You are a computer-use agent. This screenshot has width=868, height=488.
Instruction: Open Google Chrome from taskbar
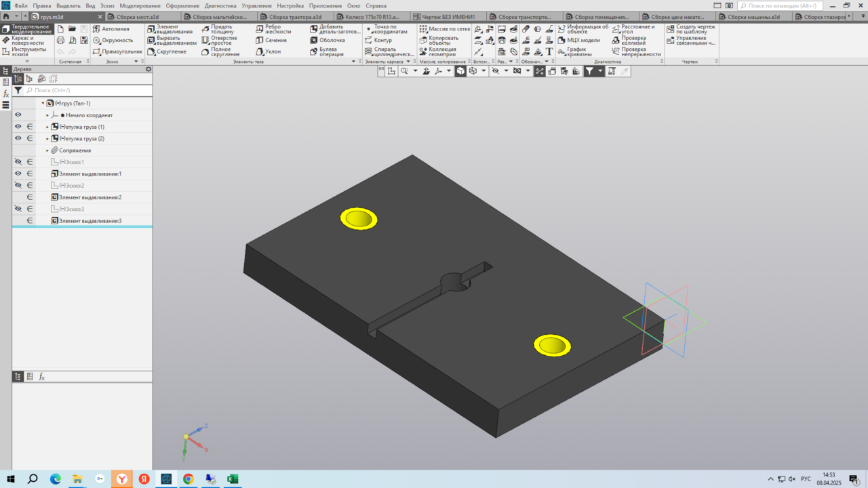tap(188, 479)
